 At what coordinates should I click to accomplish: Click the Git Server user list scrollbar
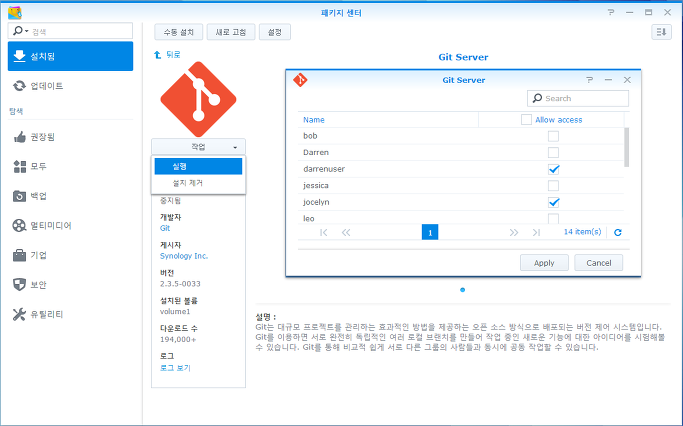click(x=626, y=147)
